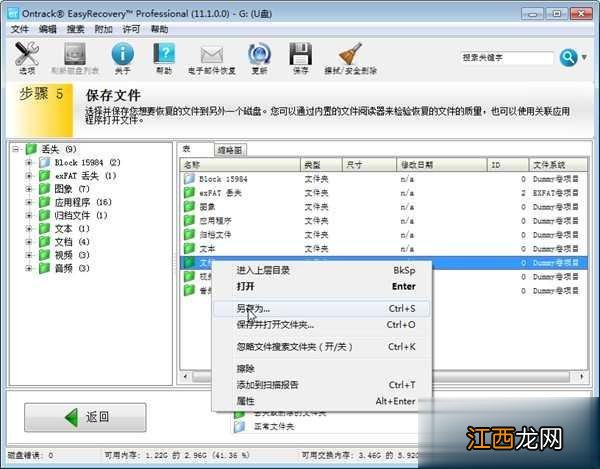This screenshot has width=600, height=469.
Task: Click green folder icon of exFAT 丢失 table row
Action: (x=189, y=193)
